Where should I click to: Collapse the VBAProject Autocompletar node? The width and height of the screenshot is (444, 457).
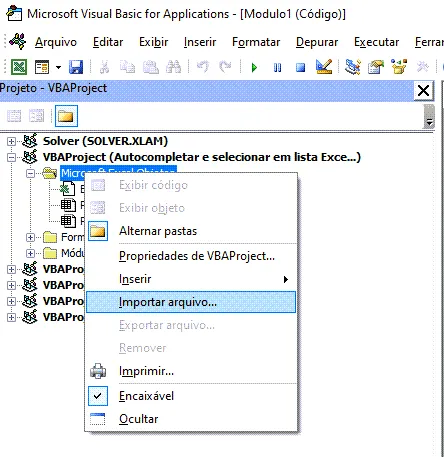[x=11, y=157]
